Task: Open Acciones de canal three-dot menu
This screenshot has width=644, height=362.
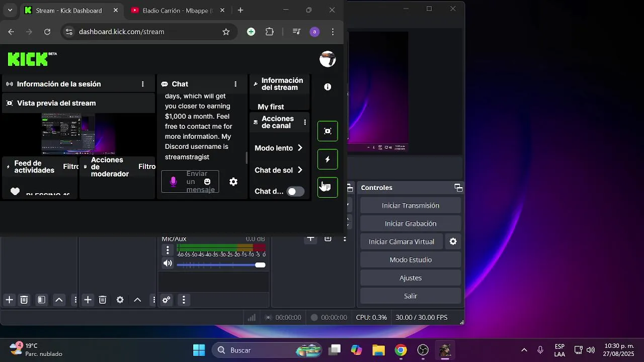Action: 305,122
